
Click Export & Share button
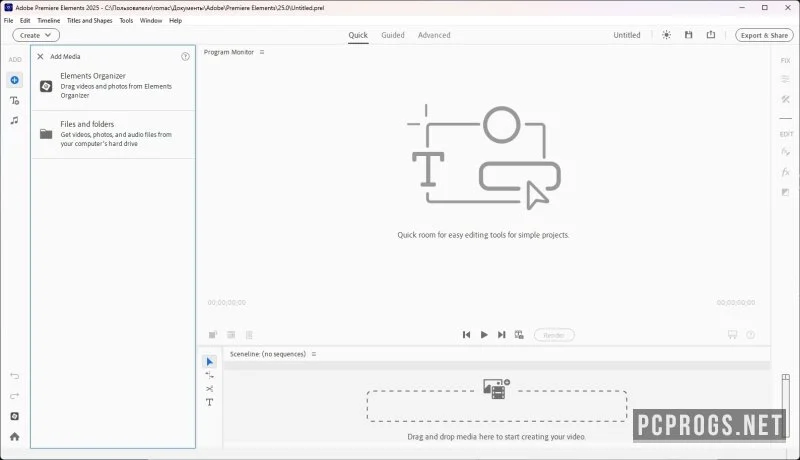pyautogui.click(x=764, y=35)
